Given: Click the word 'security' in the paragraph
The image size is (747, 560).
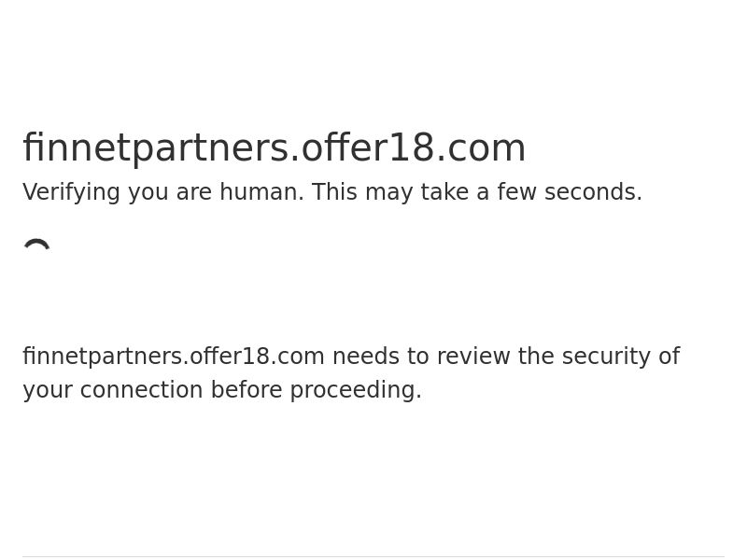Looking at the screenshot, I should pyautogui.click(x=606, y=357).
